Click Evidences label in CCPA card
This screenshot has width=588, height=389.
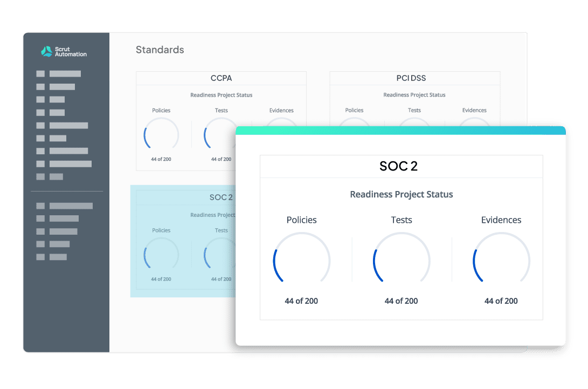pos(281,111)
